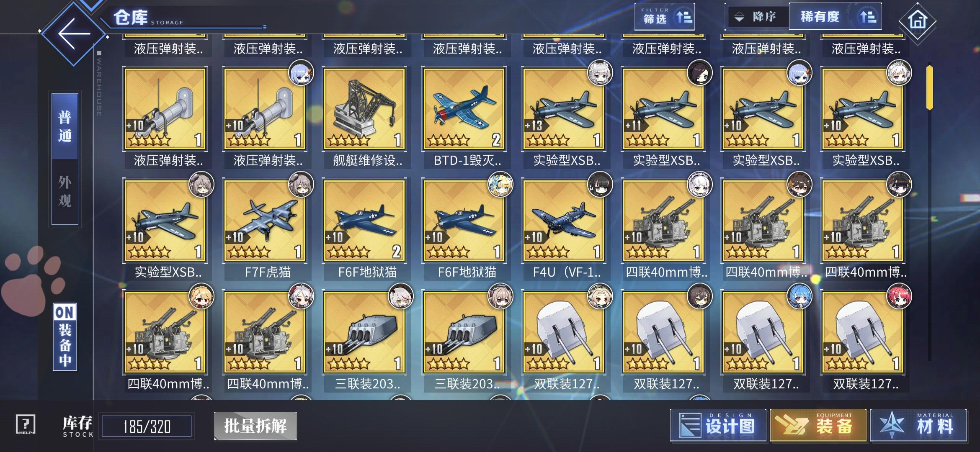
Task: Click the 批量拆解 batch dismantle button
Action: pos(255,426)
